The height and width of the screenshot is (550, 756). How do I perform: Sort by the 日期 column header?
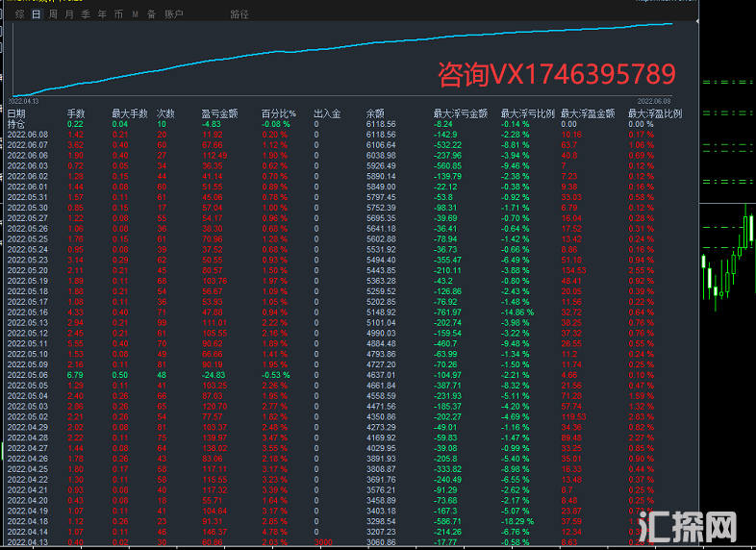pos(16,113)
